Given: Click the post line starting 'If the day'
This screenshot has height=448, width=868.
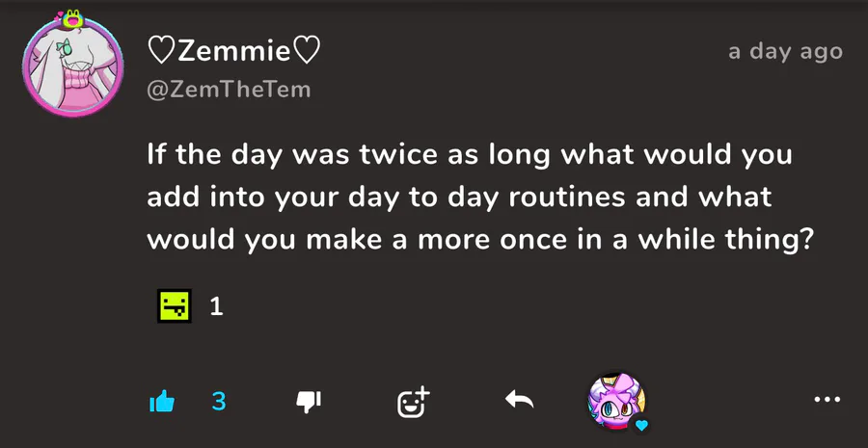Looking at the screenshot, I should pos(469,155).
